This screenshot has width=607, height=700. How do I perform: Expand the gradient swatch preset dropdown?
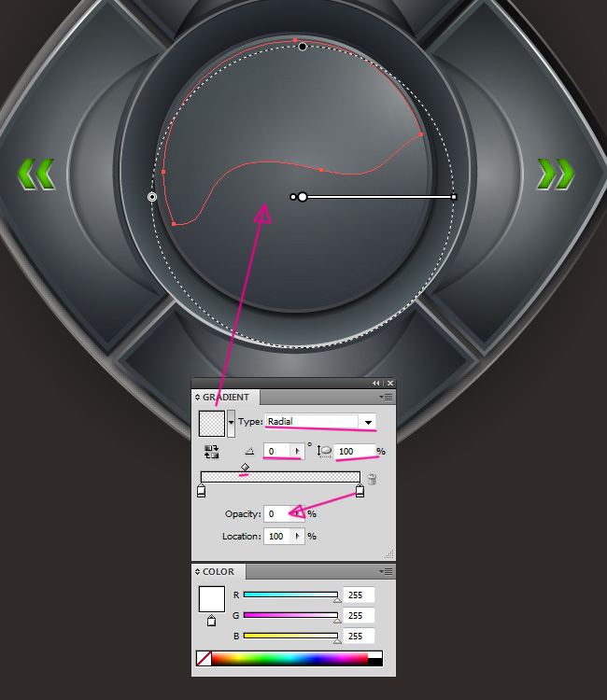(232, 423)
